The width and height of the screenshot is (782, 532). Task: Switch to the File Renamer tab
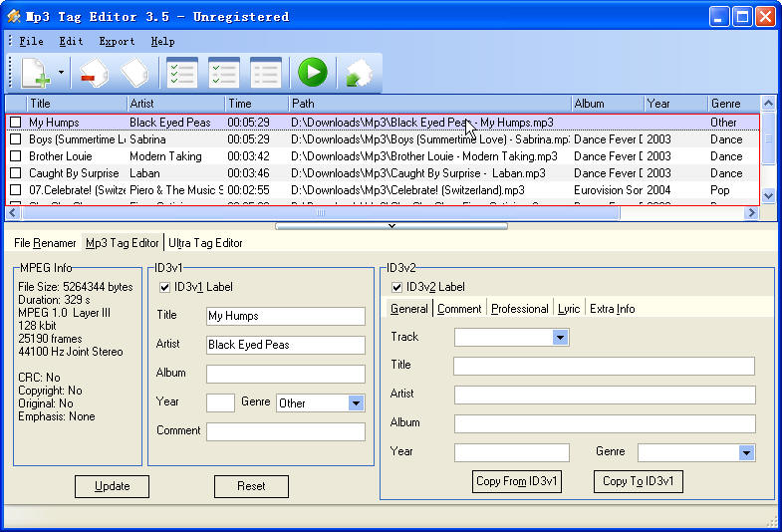(45, 243)
